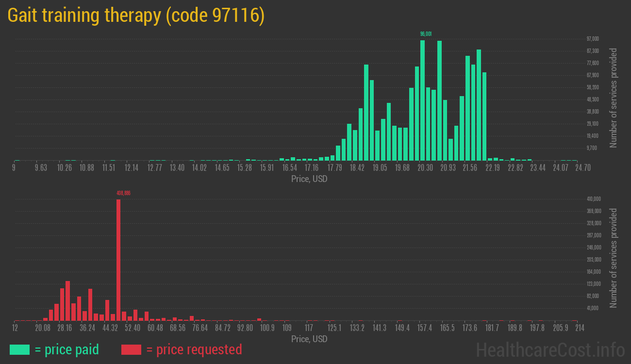The image size is (631, 364).
Task: Click the 97,000 y-axis label on the green chart
Action: point(593,39)
